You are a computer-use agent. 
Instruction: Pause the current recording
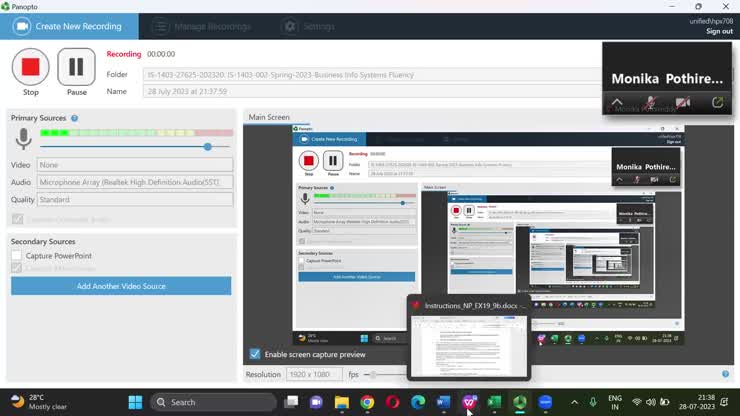pos(76,68)
